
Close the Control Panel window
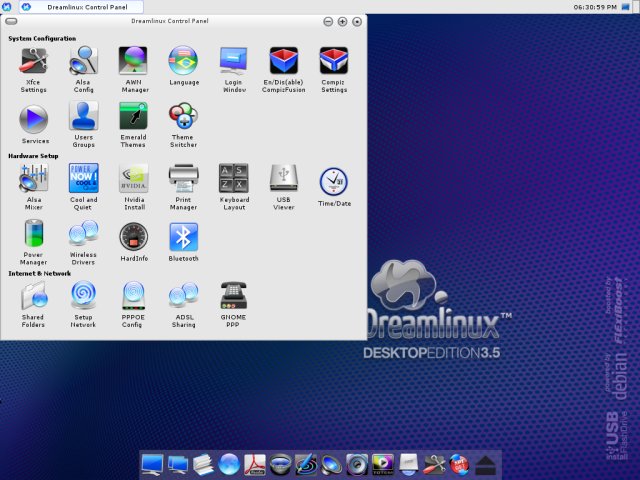[x=357, y=22]
